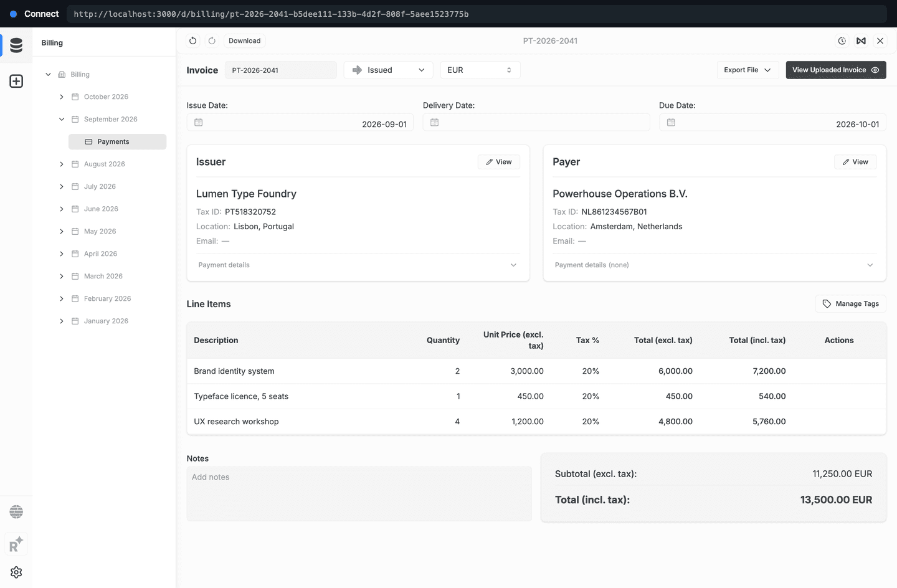Open revision history clock icon
Image resolution: width=897 pixels, height=588 pixels.
point(842,40)
